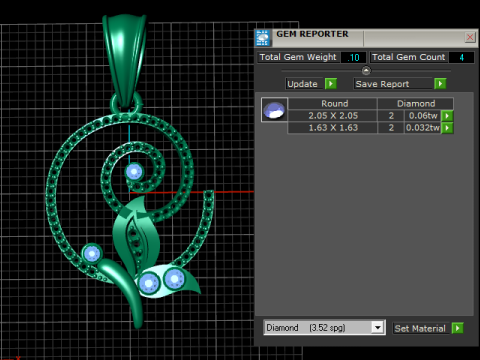This screenshot has width=480, height=360.
Task: Click the green arrow beside Update
Action: (x=331, y=84)
